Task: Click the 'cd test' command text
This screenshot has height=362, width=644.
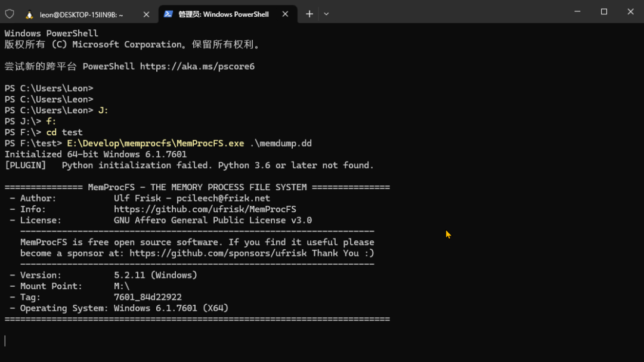Action: point(64,132)
